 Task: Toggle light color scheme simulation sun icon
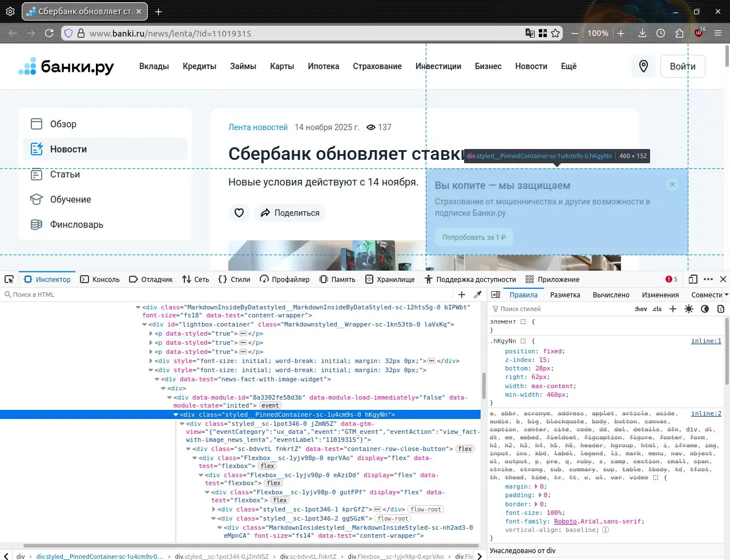689,309
